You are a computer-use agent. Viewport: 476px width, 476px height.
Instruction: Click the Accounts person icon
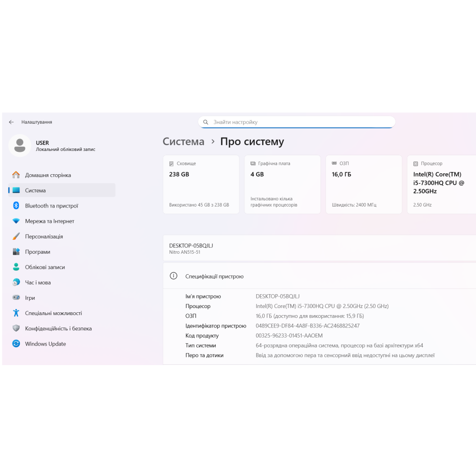point(16,267)
